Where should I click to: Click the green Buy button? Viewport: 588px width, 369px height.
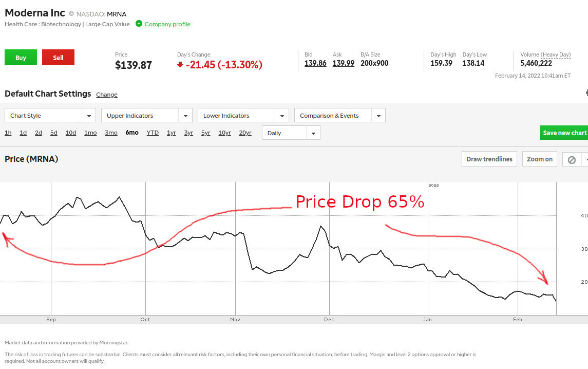pyautogui.click(x=21, y=57)
